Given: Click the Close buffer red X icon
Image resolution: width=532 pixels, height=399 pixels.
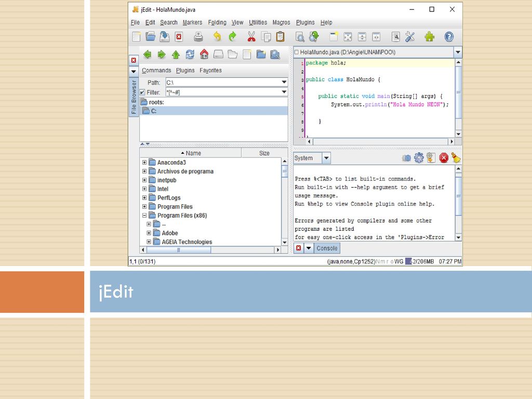Looking at the screenshot, I should click(179, 37).
